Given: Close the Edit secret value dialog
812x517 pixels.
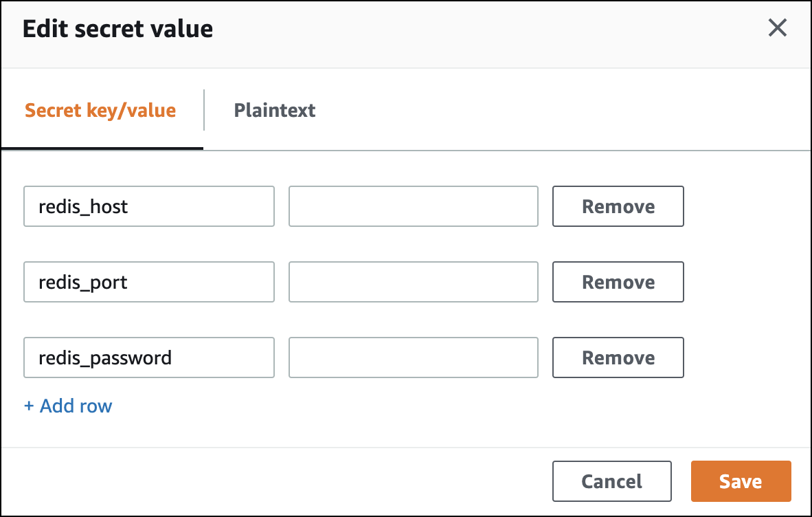Looking at the screenshot, I should pyautogui.click(x=777, y=28).
